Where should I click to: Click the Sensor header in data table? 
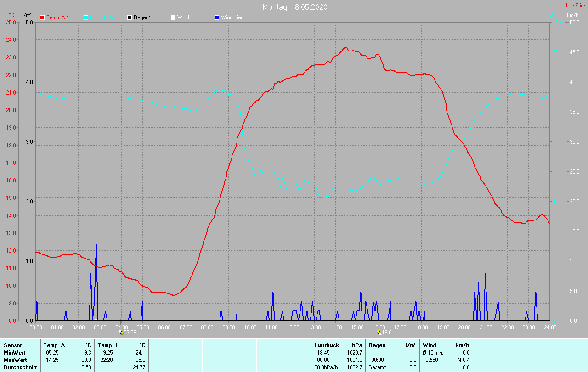click(12, 345)
